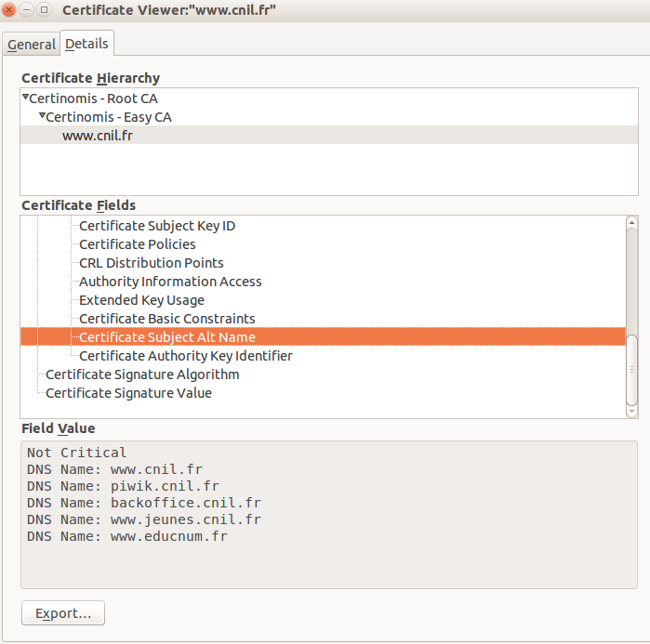Select CRL Distribution Points field
Image resolution: width=650 pixels, height=644 pixels.
(x=152, y=263)
